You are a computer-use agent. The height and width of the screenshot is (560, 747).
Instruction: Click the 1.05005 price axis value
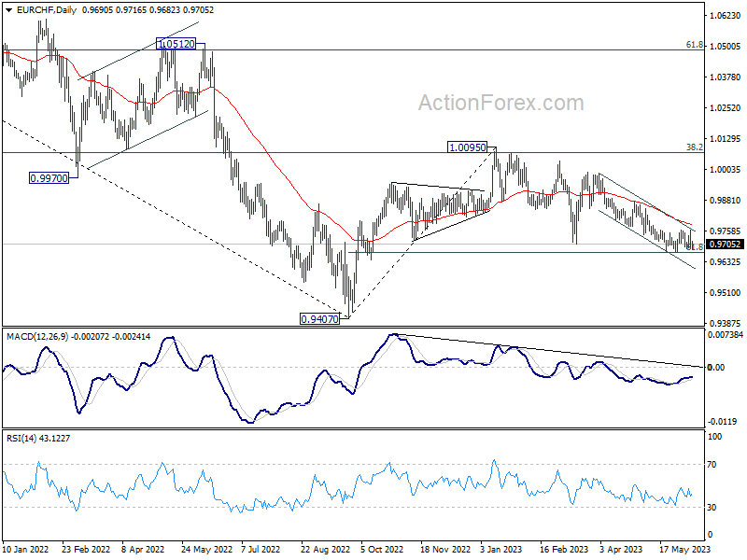pyautogui.click(x=726, y=46)
